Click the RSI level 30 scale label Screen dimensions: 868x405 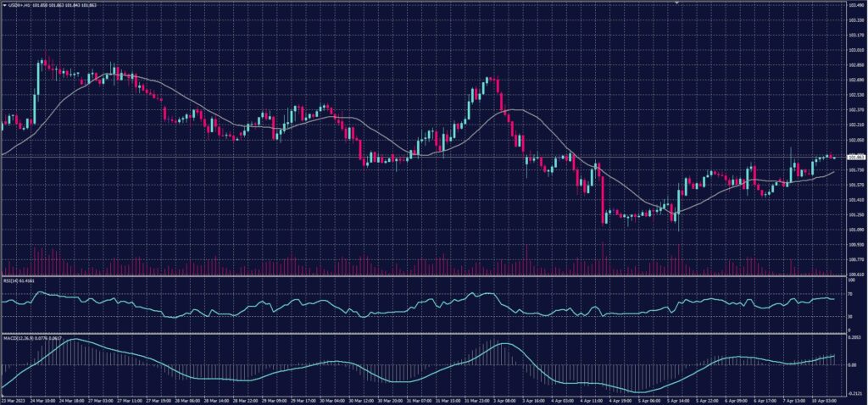(849, 317)
